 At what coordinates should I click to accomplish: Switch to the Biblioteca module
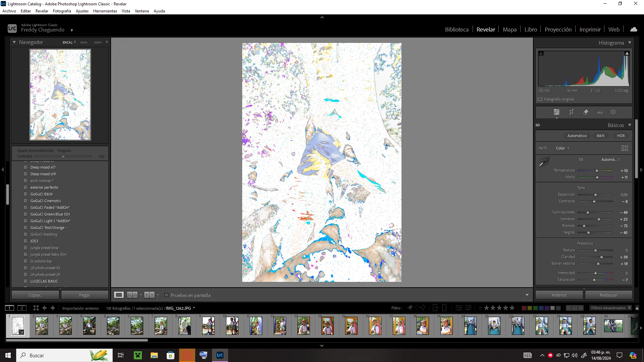(x=457, y=29)
